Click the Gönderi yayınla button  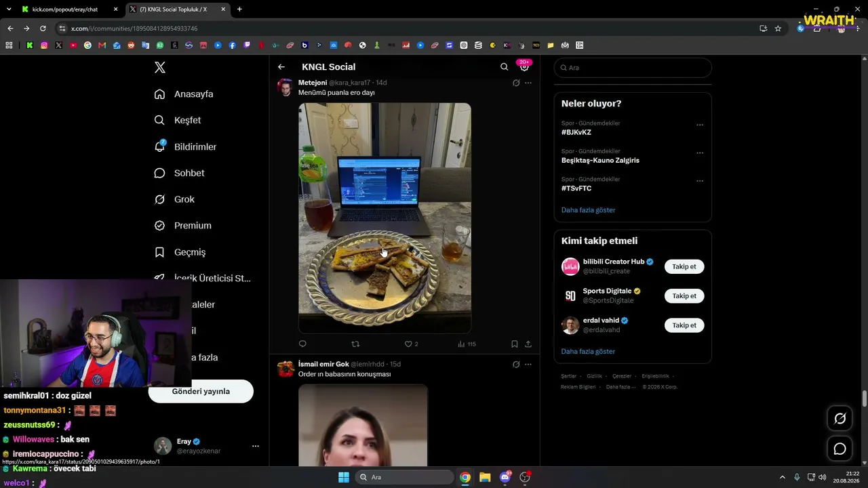pyautogui.click(x=201, y=391)
